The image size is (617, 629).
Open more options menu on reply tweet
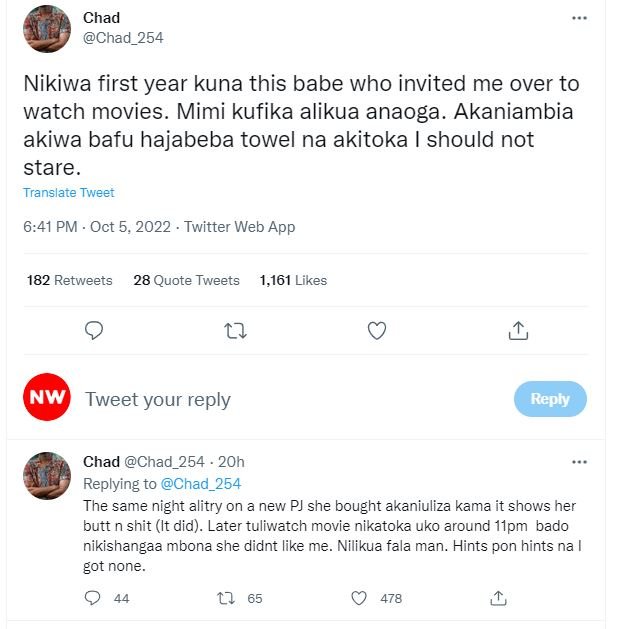579,462
